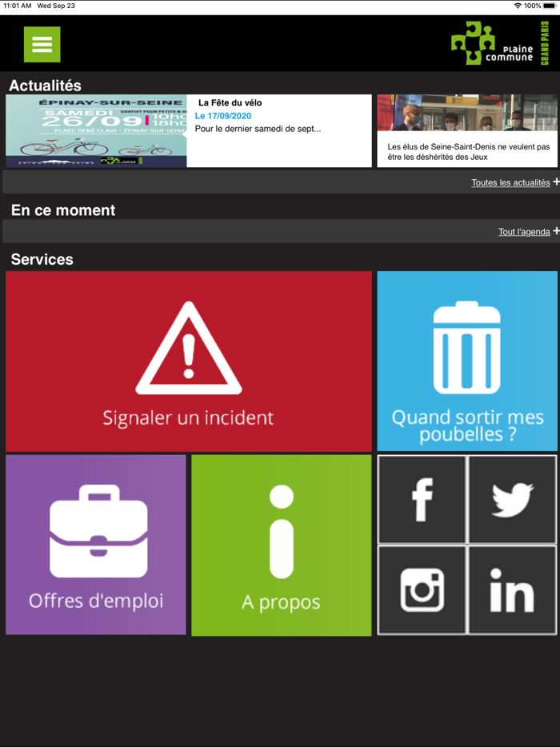Open the Instagram camera icon

click(422, 589)
